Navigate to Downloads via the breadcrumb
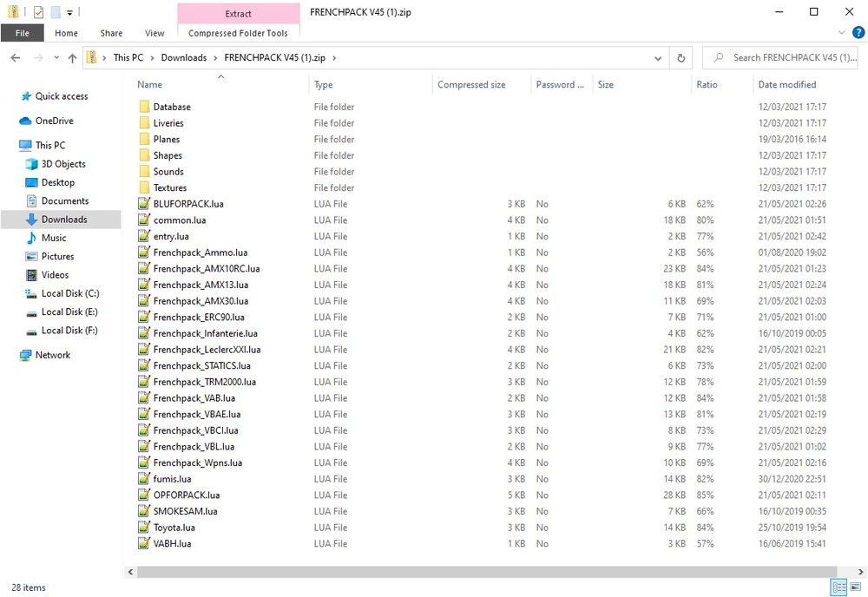This screenshot has height=597, width=868. tap(183, 57)
